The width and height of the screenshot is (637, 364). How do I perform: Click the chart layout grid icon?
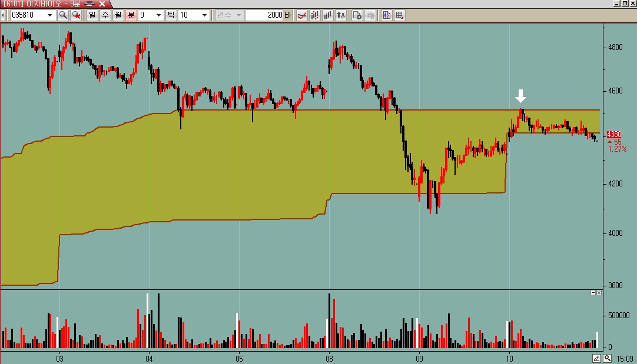pos(400,15)
